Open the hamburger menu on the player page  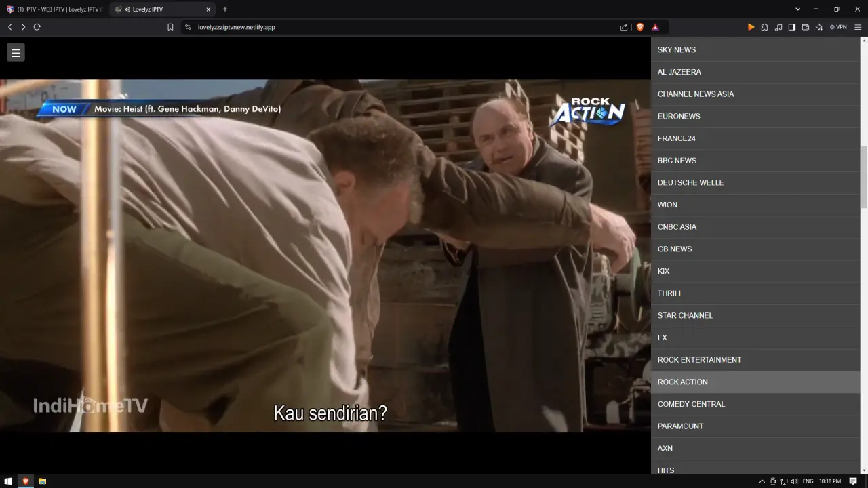(x=16, y=52)
